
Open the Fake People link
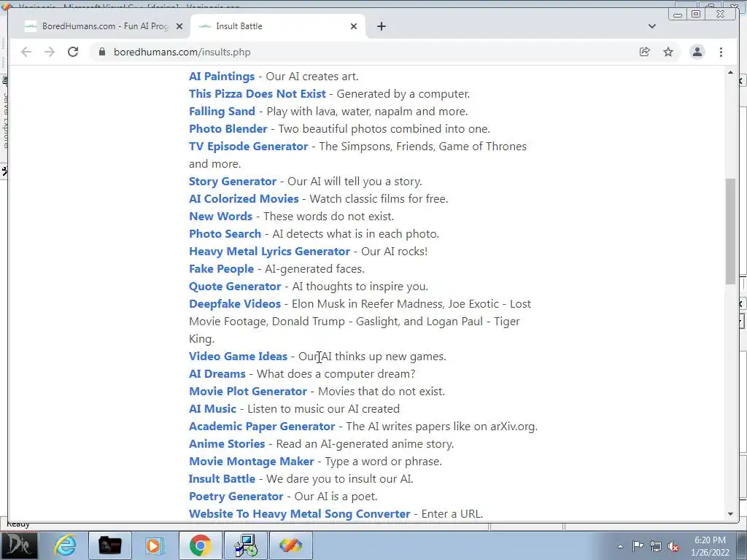(x=221, y=269)
